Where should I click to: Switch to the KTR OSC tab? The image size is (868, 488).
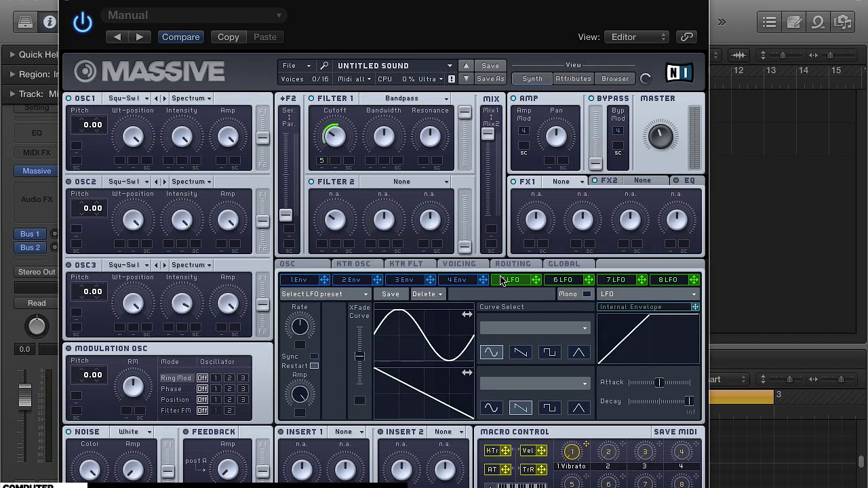point(354,264)
